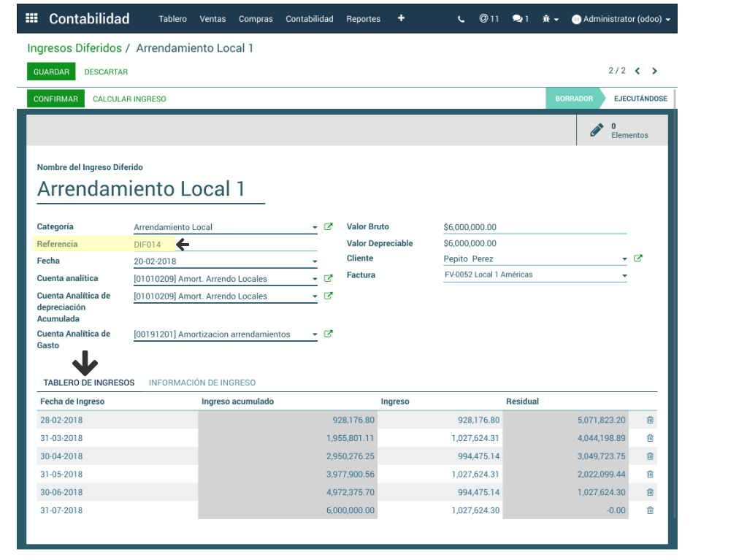This screenshot has height=560, width=747.
Task: Delete the 28-02-2018 income row
Action: (x=650, y=420)
